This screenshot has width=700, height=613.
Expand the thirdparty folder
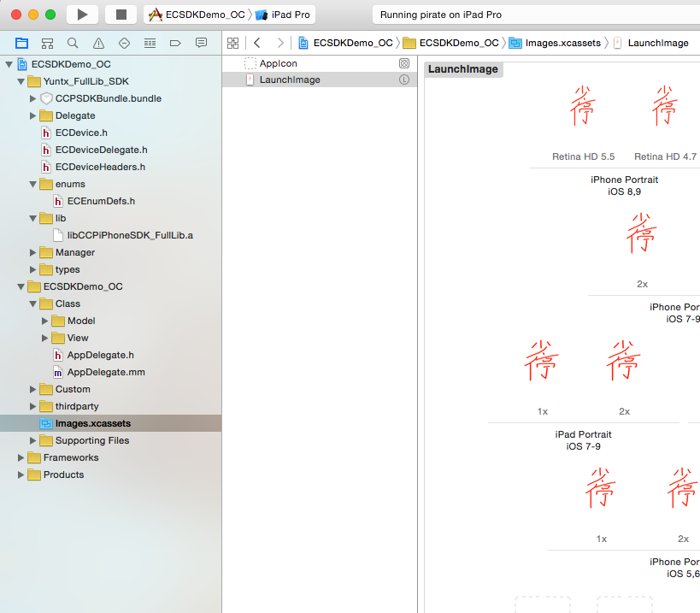click(32, 406)
